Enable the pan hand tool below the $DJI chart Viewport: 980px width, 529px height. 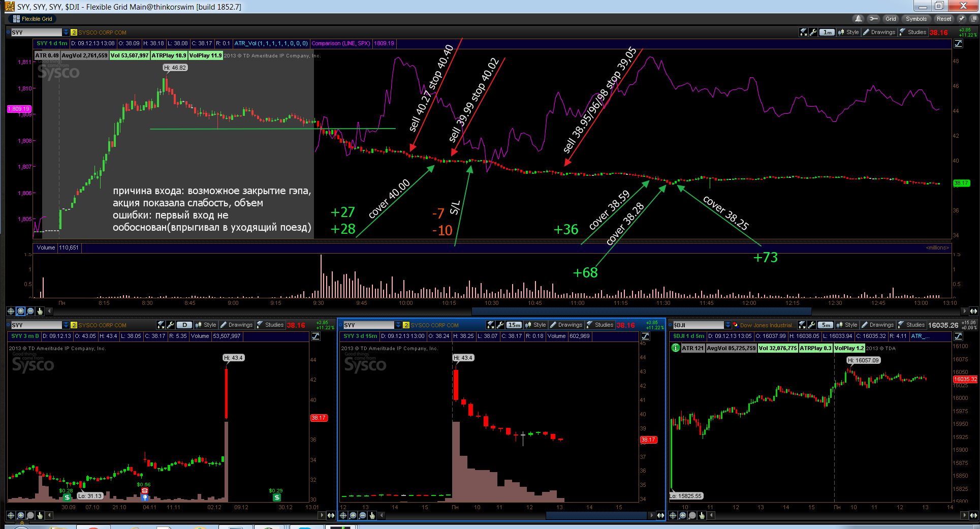click(x=702, y=515)
